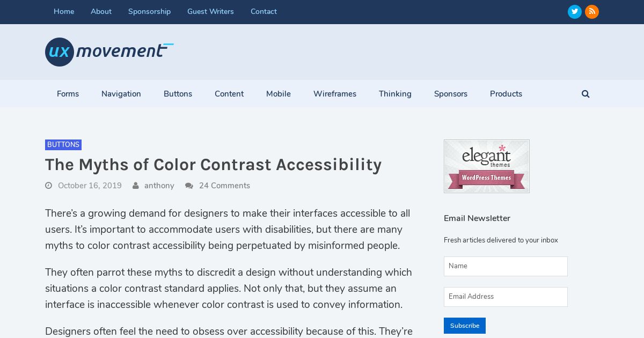Open the About page
The image size is (644, 338).
tap(101, 12)
